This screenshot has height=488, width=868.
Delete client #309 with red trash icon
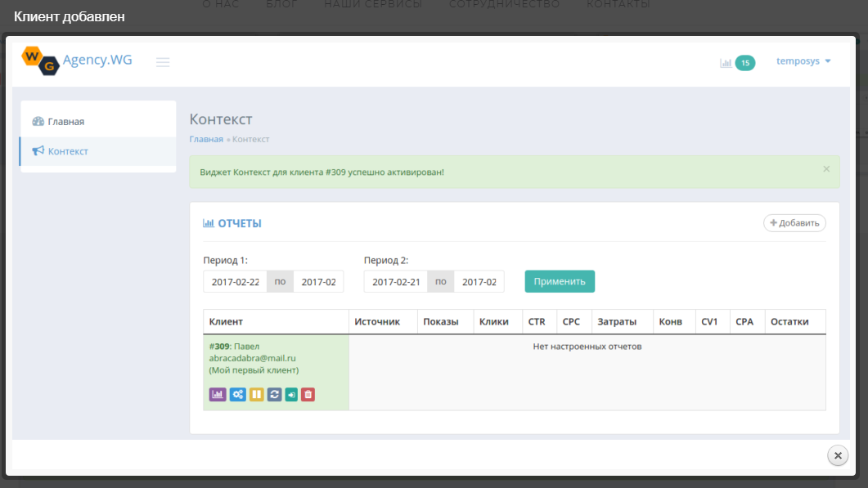click(x=308, y=395)
